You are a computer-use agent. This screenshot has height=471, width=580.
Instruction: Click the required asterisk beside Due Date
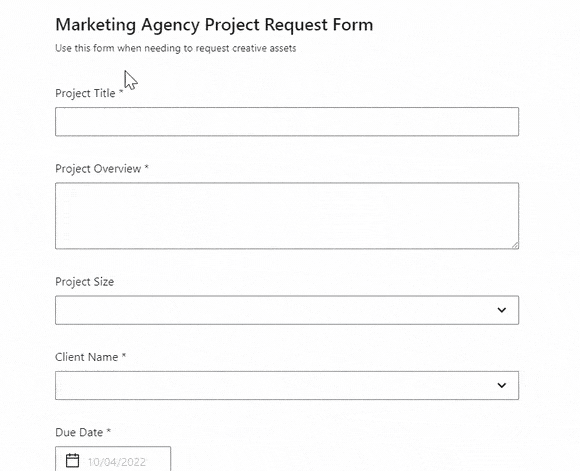108,431
